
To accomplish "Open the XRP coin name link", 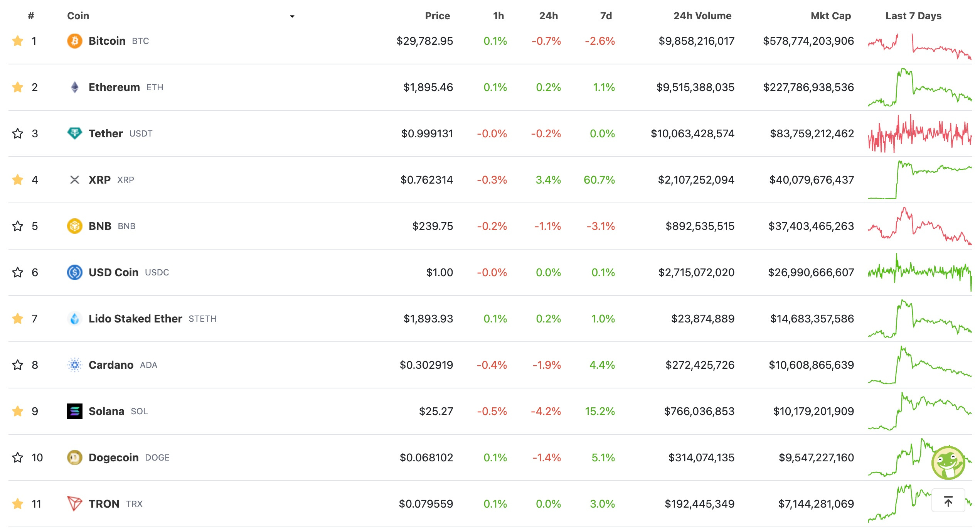I will [x=99, y=180].
